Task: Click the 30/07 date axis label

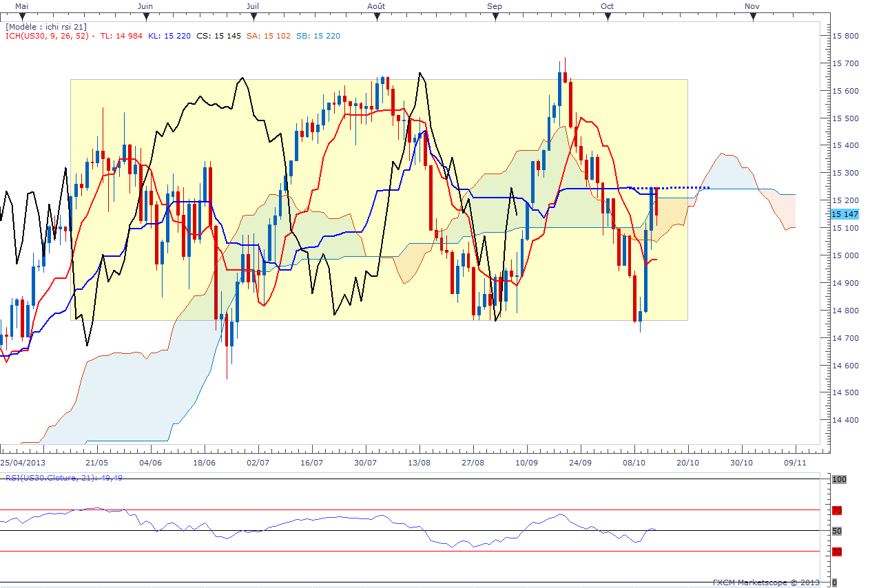Action: point(365,463)
